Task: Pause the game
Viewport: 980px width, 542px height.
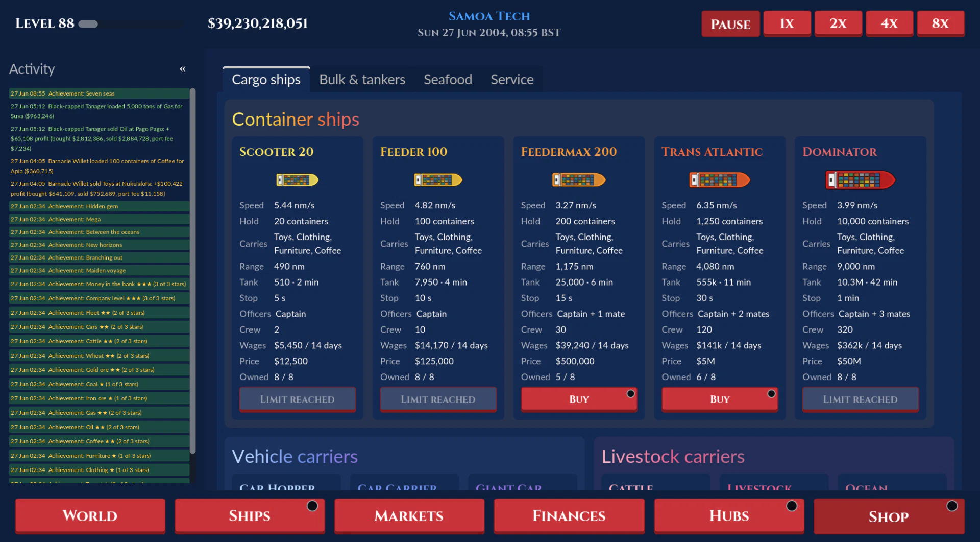Action: tap(730, 23)
